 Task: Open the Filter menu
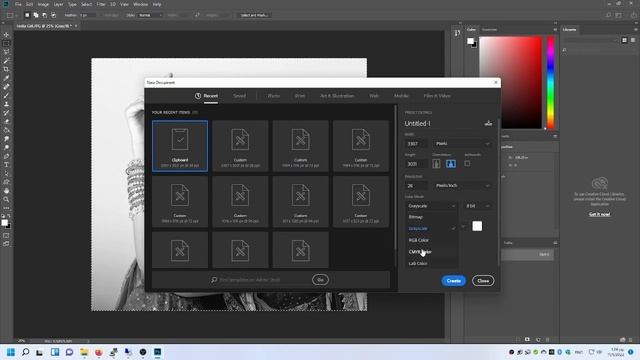pos(101,4)
